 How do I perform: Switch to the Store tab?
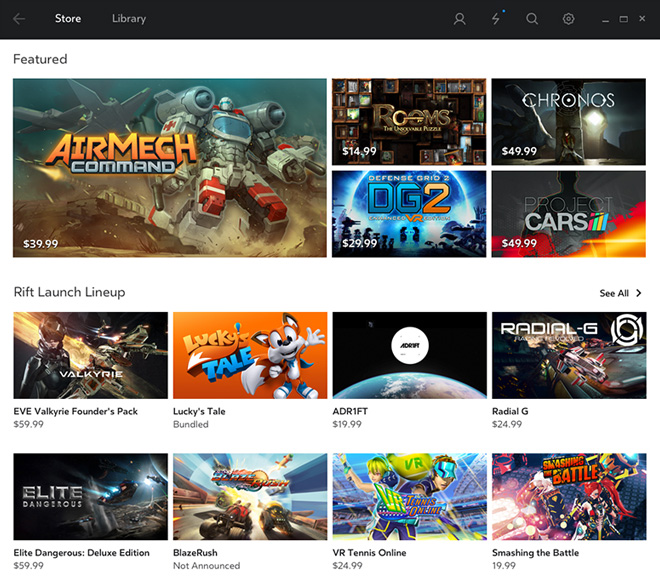68,19
